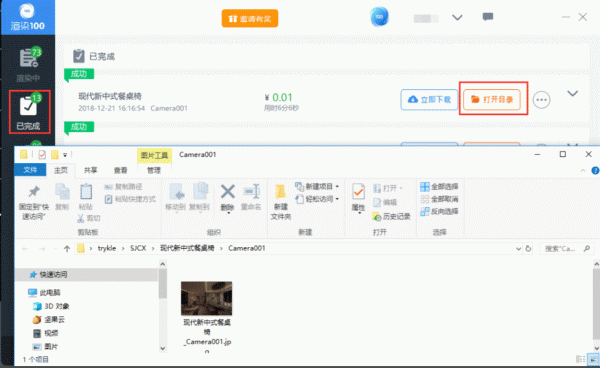Open the 打开 dropdown in ribbon
Image resolution: width=600 pixels, height=368 pixels.
coord(388,188)
